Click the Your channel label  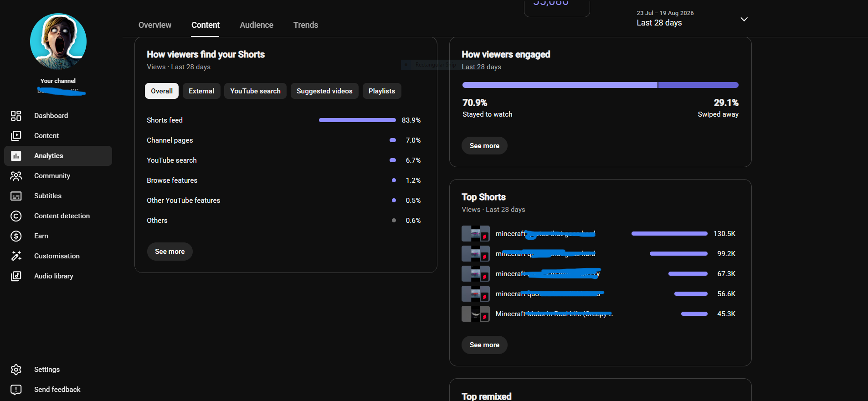click(58, 81)
